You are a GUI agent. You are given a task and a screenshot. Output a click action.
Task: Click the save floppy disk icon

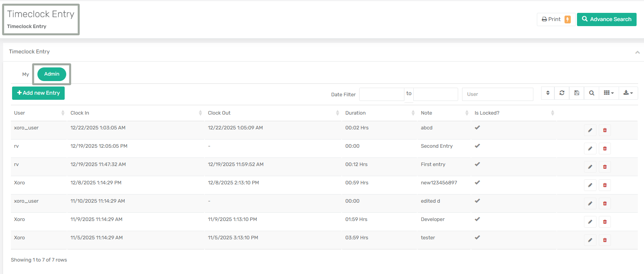pyautogui.click(x=577, y=93)
